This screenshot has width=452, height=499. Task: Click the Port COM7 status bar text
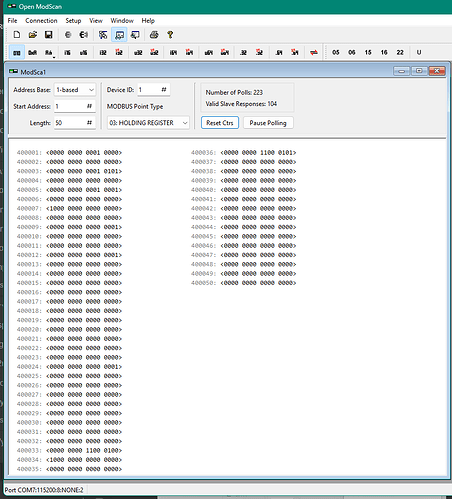(x=44, y=490)
